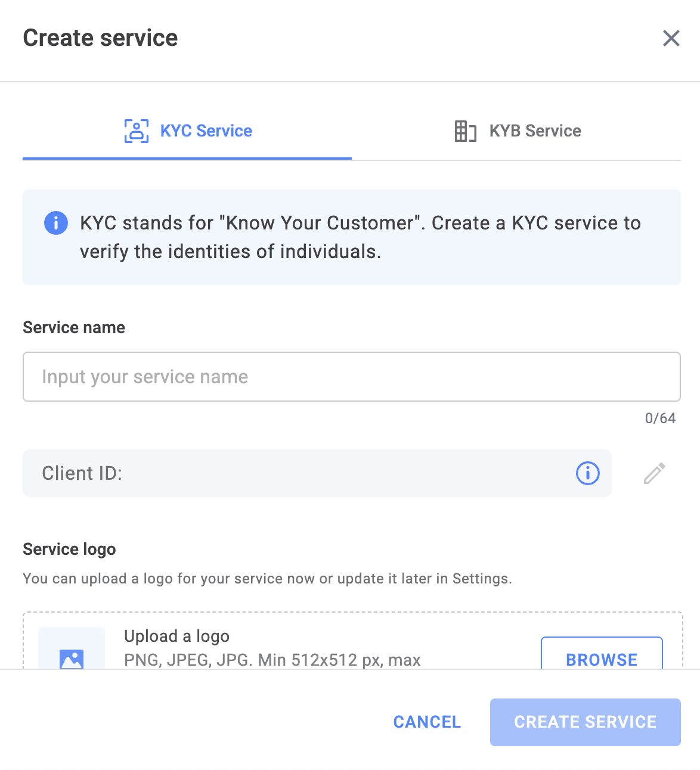Click the Client ID field
The height and width of the screenshot is (770, 700).
[317, 473]
